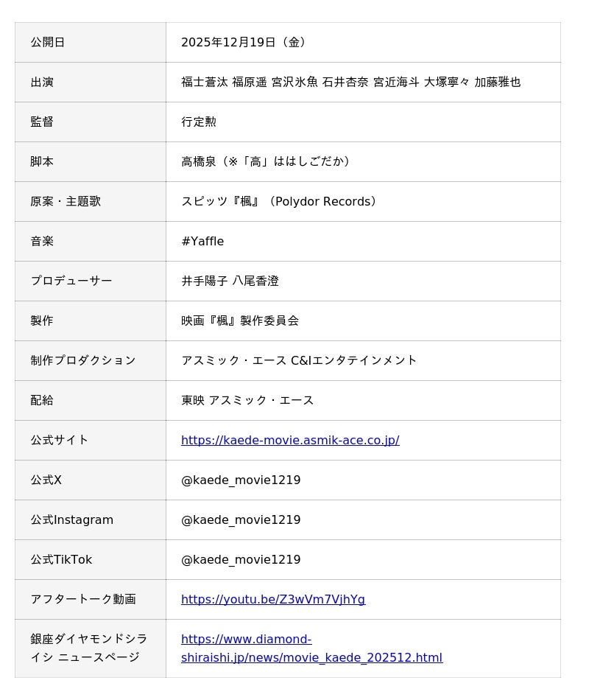This screenshot has width=589, height=700.
Task: Click the 公開日 row label
Action: [48, 43]
